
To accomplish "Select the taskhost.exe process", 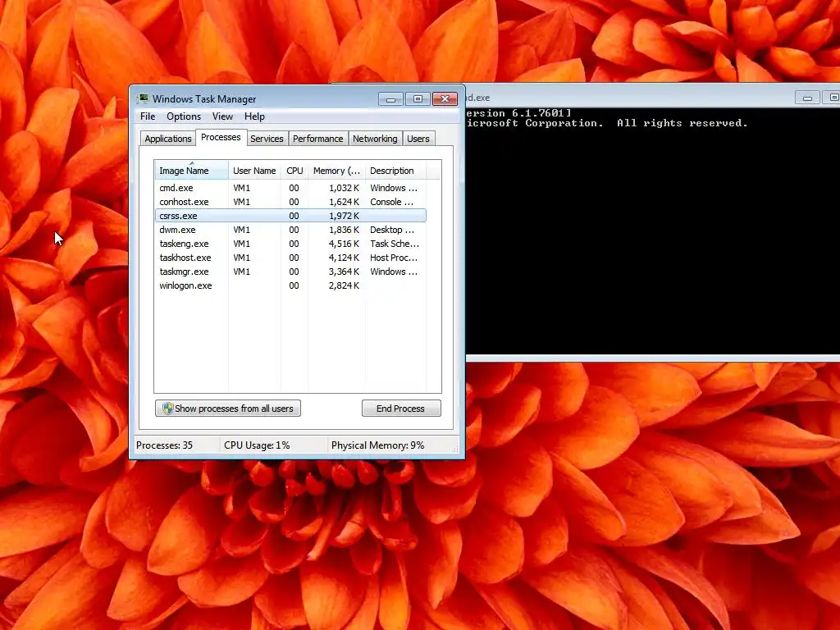I will pos(290,258).
